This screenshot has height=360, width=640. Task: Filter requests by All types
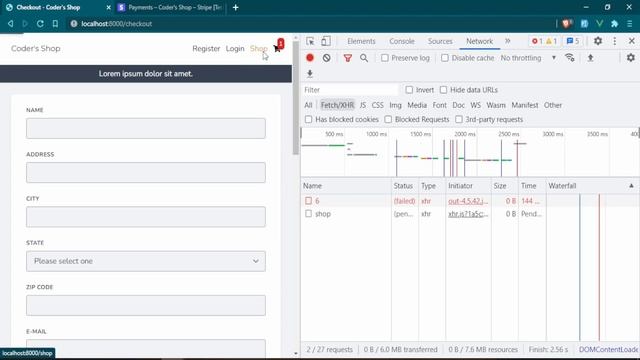(308, 105)
